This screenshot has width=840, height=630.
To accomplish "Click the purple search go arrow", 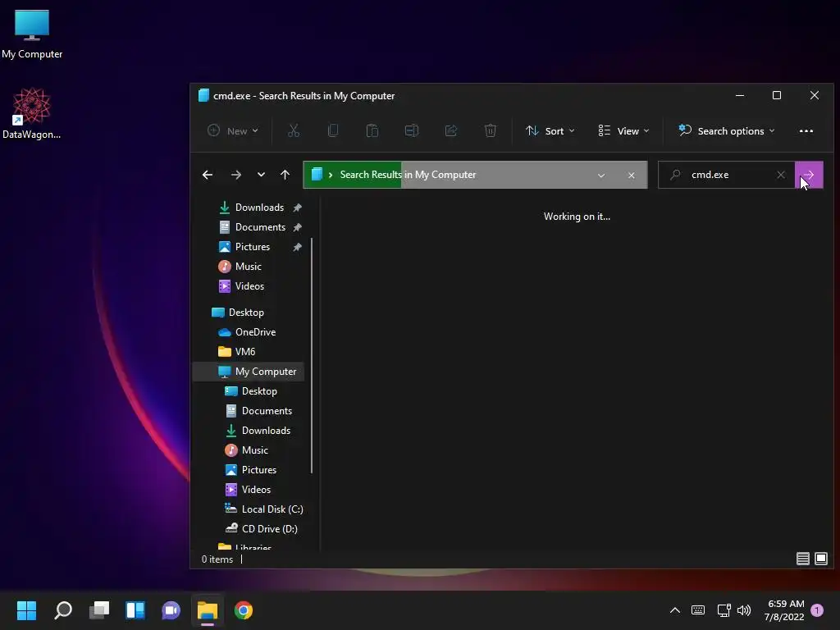I will 809,175.
